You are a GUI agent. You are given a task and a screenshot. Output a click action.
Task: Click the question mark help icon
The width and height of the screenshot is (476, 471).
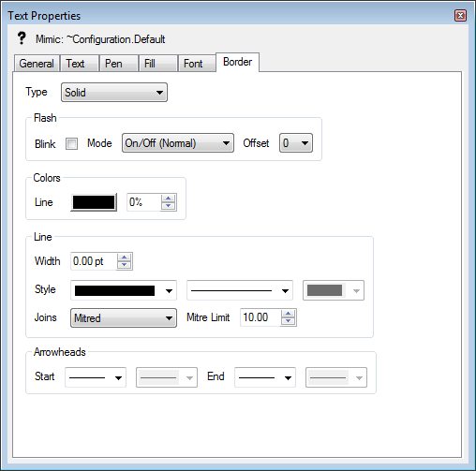tap(22, 38)
